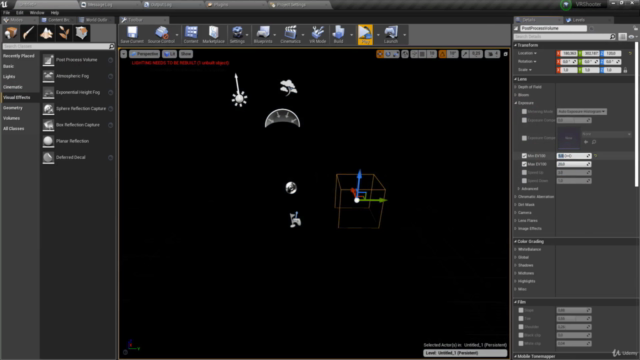Click the Search Details magnifier icon
Viewport: 640px width, 360px height.
pyautogui.click(x=612, y=37)
